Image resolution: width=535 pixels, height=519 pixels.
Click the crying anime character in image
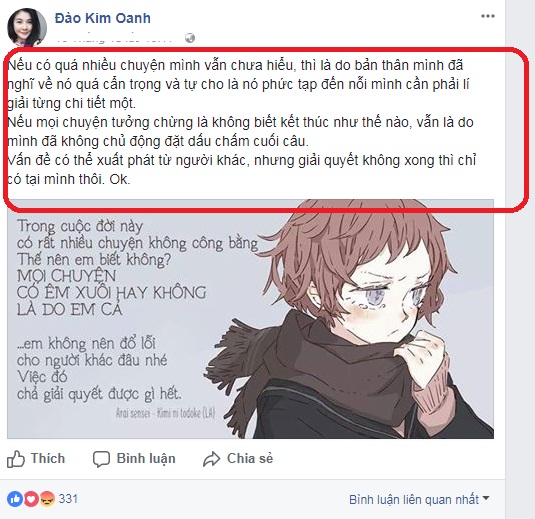click(x=351, y=319)
